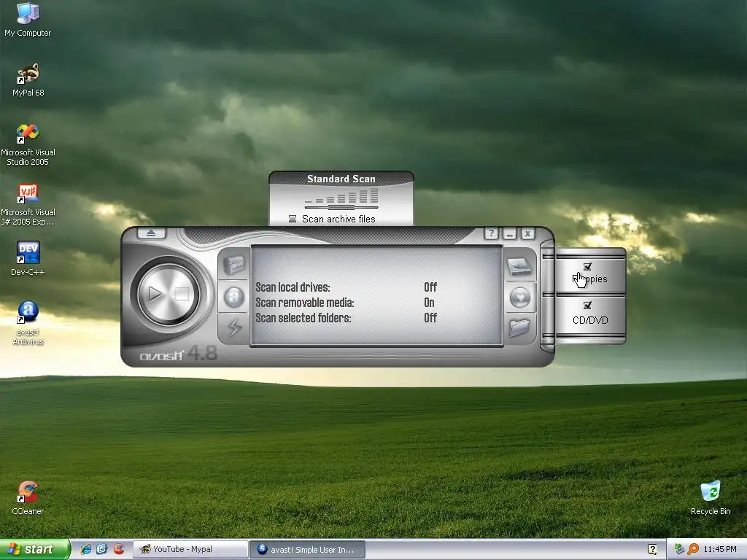This screenshot has width=747, height=560.
Task: Open the virus chest icon
Action: pyautogui.click(x=233, y=265)
